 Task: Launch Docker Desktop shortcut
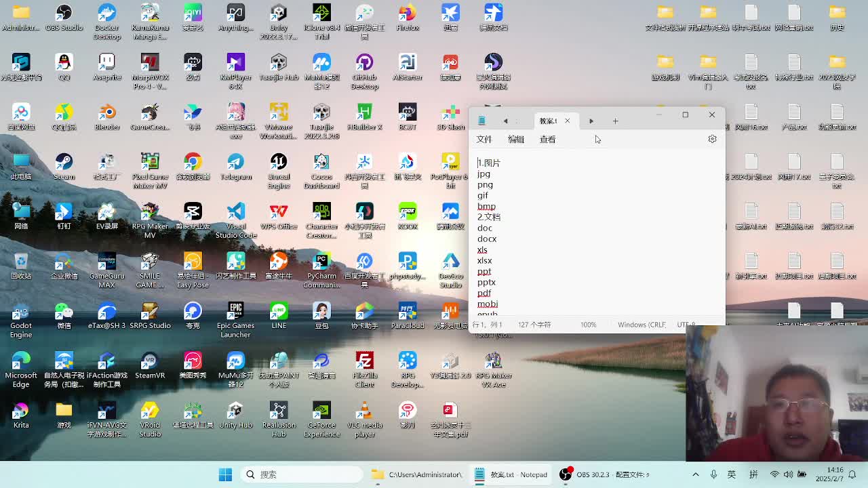(x=107, y=22)
